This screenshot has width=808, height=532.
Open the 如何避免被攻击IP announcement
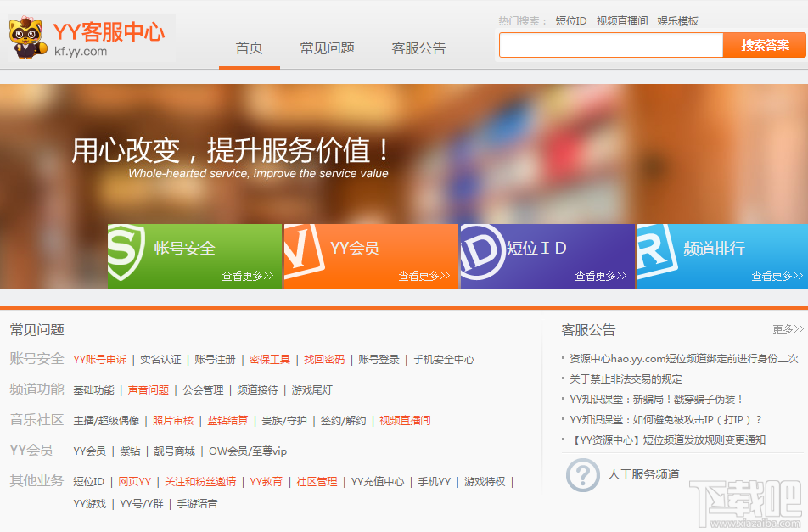tap(665, 420)
